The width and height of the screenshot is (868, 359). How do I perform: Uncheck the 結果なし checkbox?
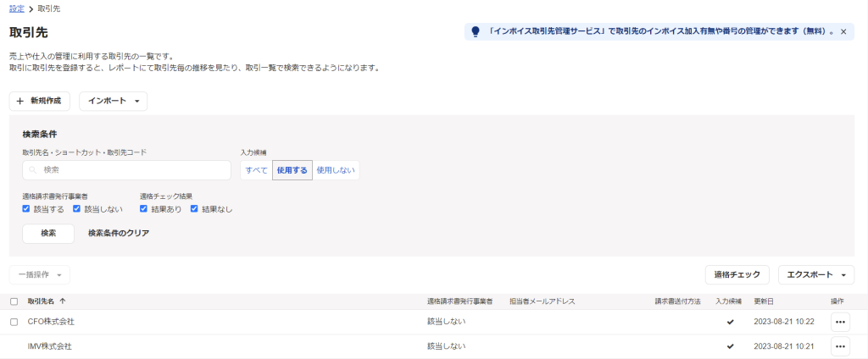click(194, 209)
